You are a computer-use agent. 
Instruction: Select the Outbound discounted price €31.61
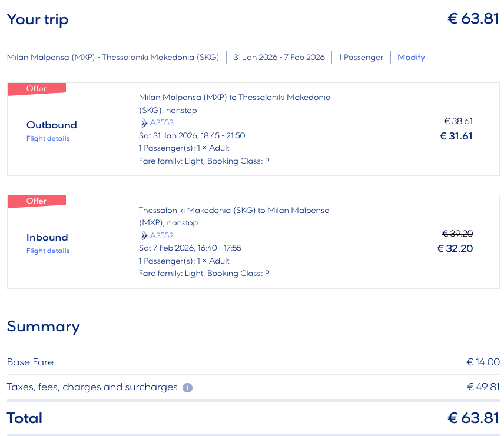coord(456,137)
